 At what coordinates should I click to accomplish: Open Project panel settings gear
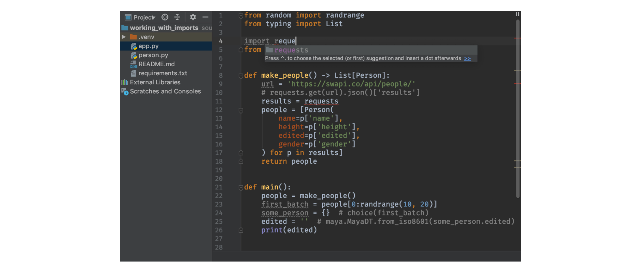click(193, 17)
